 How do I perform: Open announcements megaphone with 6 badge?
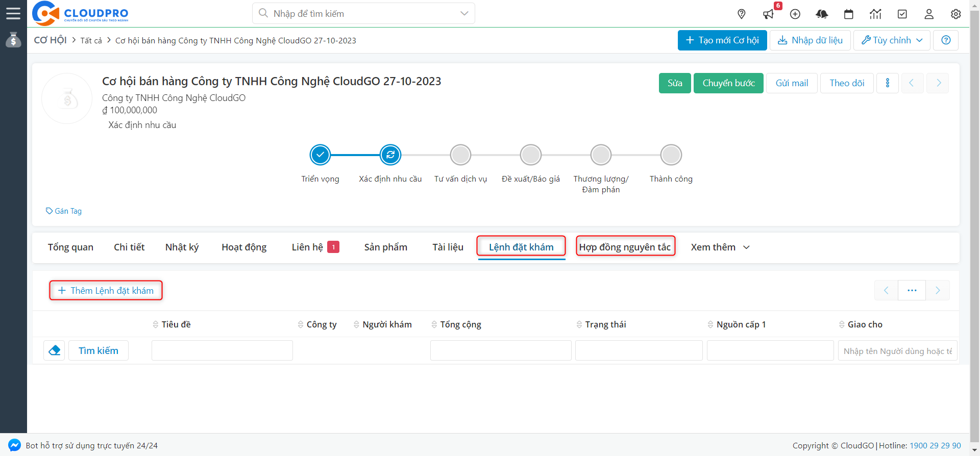tap(769, 14)
